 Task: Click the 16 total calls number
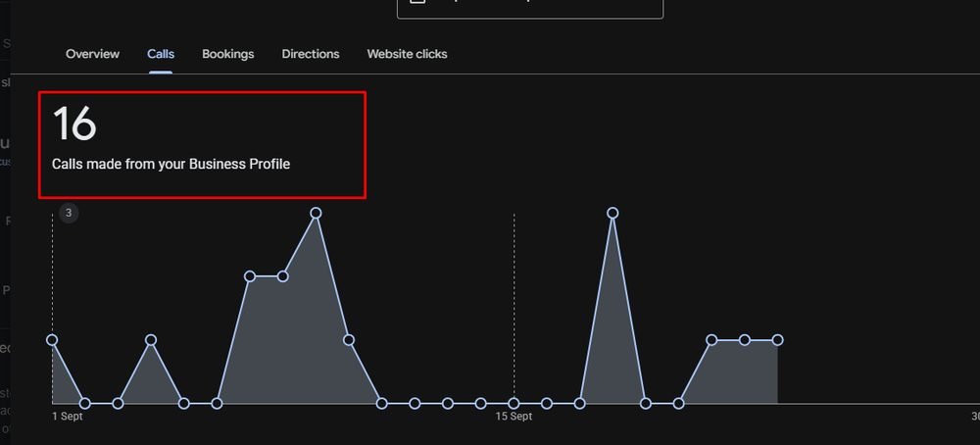coord(74,124)
